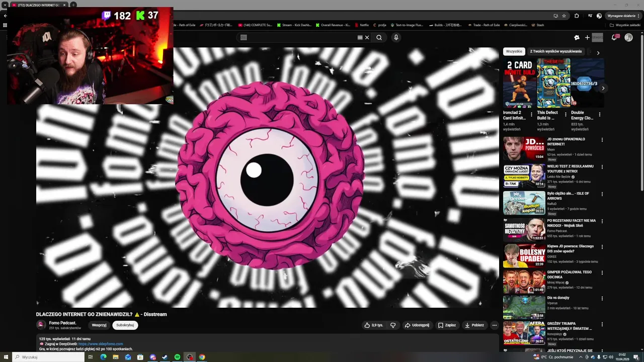This screenshot has width=644, height=362.
Task: Bookmark this page with star icon
Action: (x=564, y=16)
